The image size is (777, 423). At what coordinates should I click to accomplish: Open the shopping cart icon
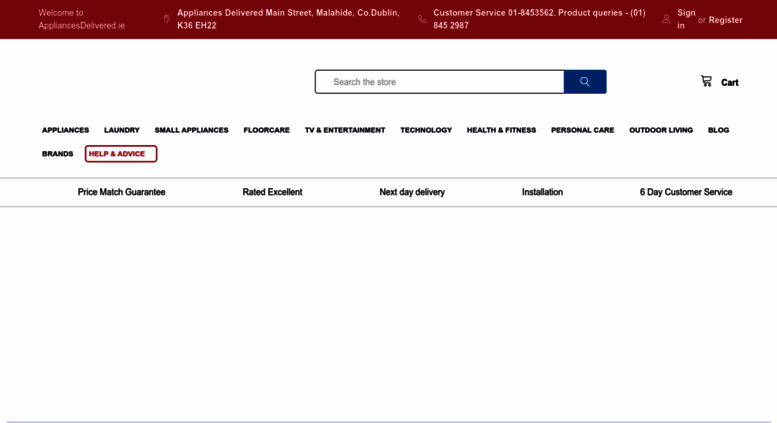click(706, 81)
